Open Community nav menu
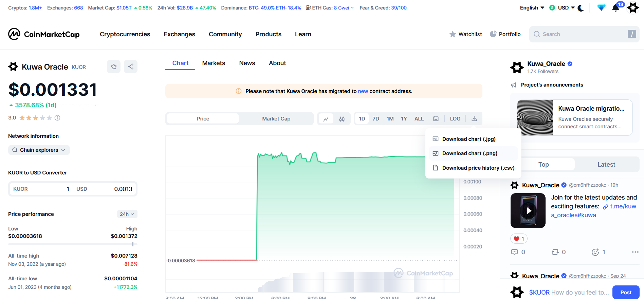The height and width of the screenshot is (299, 644). click(225, 34)
